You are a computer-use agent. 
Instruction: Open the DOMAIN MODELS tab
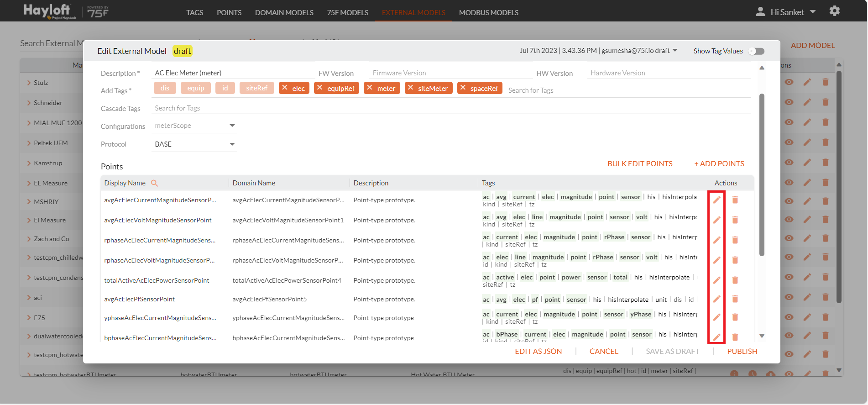tap(284, 12)
